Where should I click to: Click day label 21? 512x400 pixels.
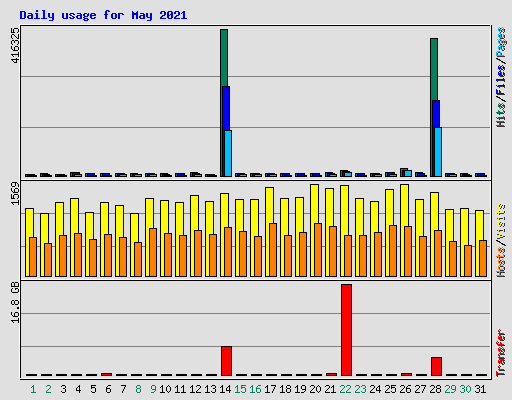[x=330, y=389]
